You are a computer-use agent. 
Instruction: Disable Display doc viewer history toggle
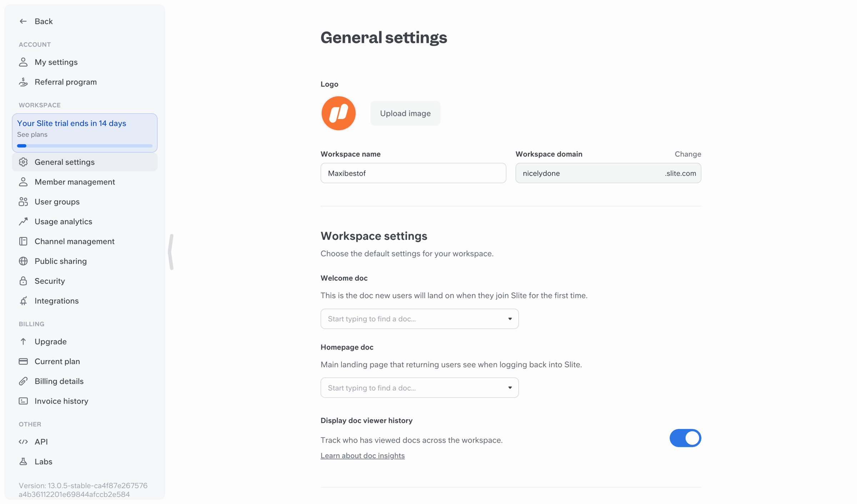[685, 438]
